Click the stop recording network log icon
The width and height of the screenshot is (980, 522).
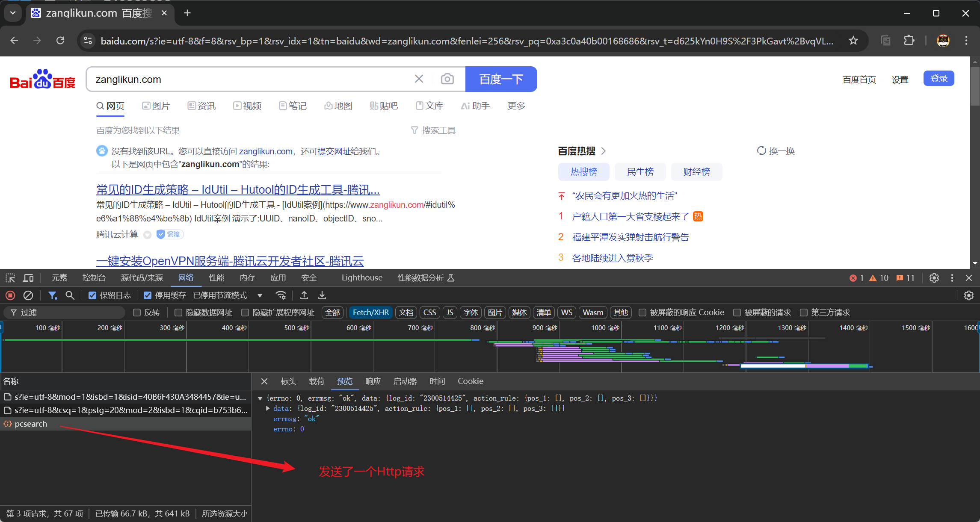pyautogui.click(x=10, y=295)
